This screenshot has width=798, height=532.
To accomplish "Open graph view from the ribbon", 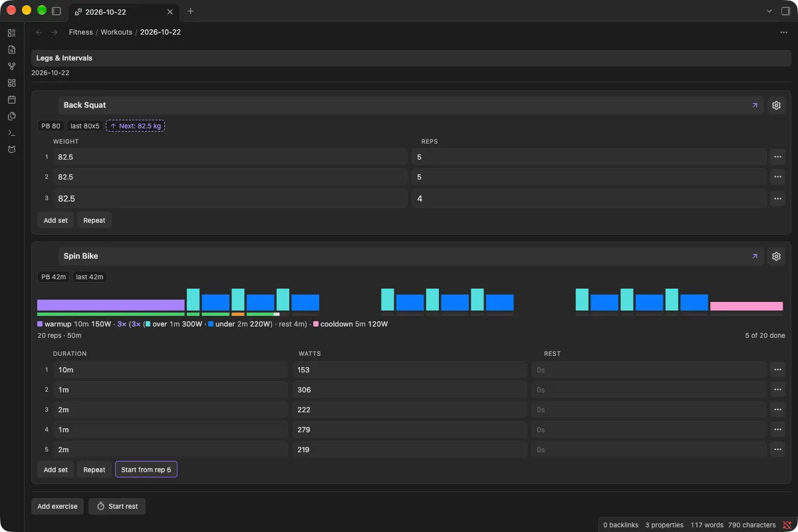I will pos(11,66).
